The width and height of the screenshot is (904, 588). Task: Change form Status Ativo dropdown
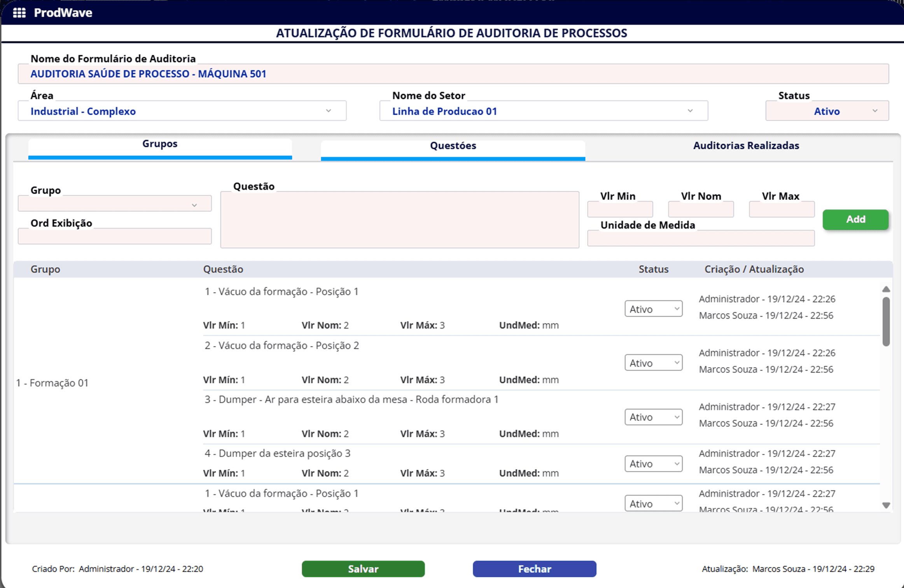(827, 111)
